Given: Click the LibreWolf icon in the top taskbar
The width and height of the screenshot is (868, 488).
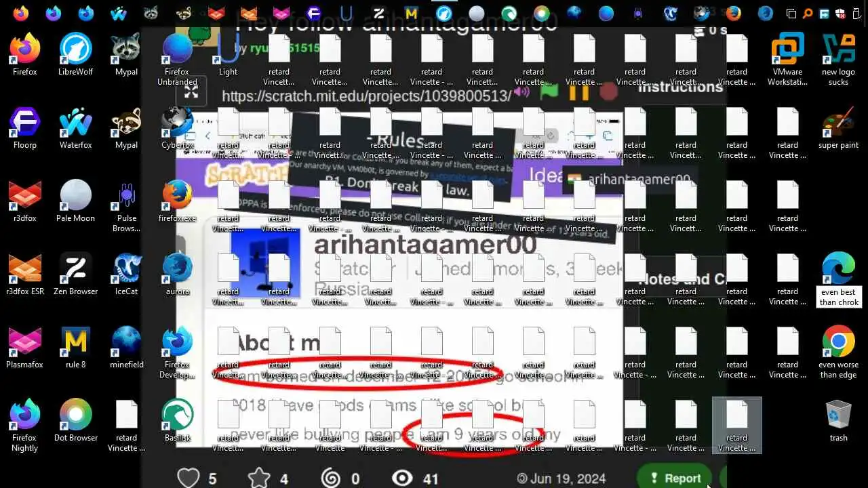Looking at the screenshot, I should (x=443, y=13).
